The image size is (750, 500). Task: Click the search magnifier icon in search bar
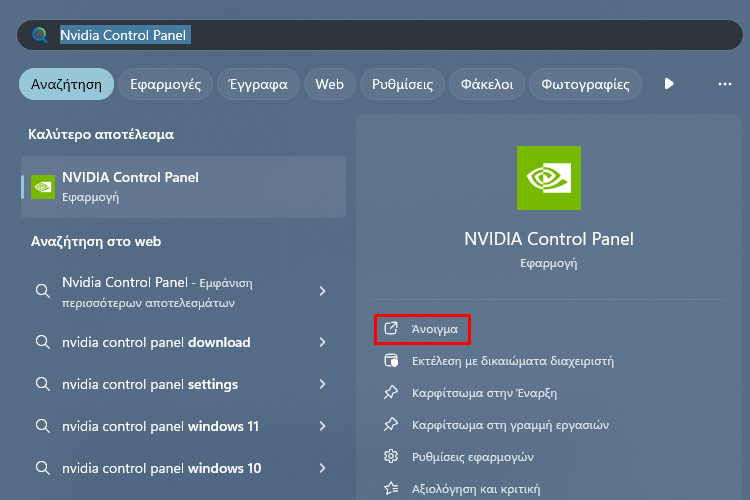[40, 35]
